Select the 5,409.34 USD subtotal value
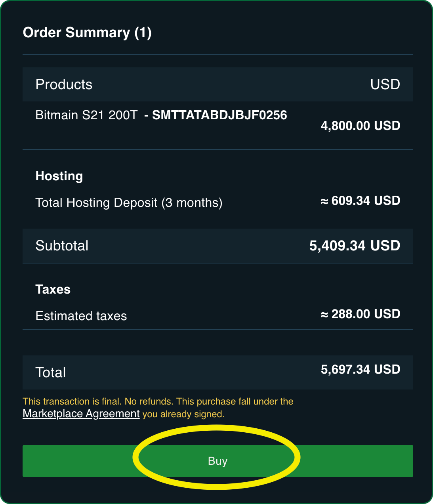 pyautogui.click(x=355, y=246)
